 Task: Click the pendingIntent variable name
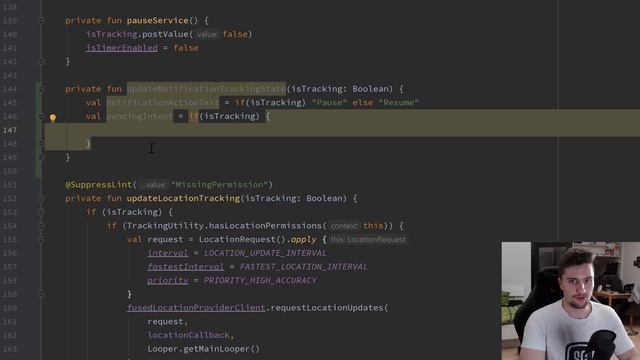[x=139, y=116]
